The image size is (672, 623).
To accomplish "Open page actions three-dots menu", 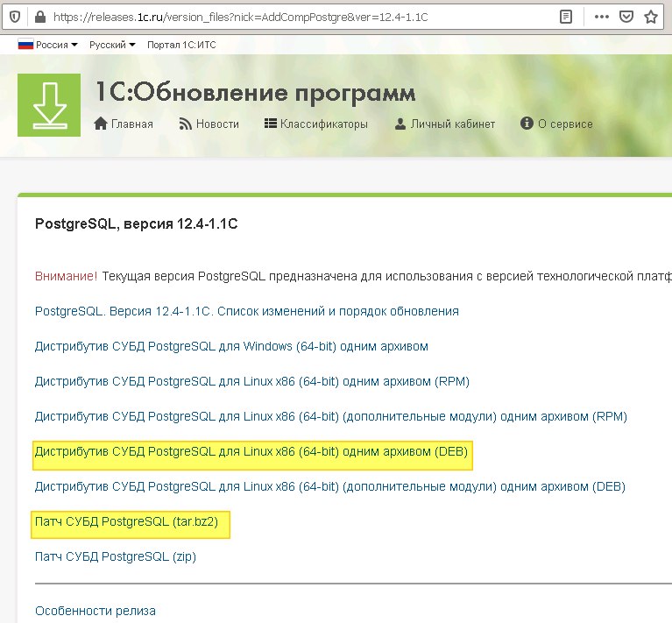I will pos(602,18).
